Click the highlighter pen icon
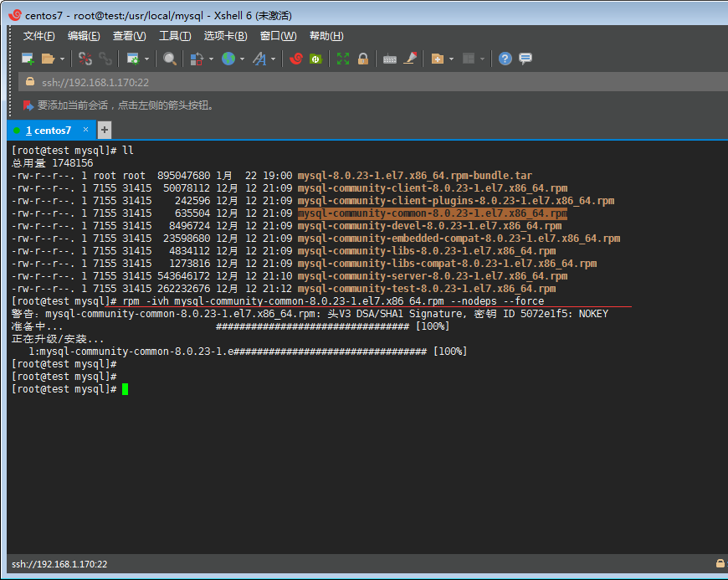Screen dimensions: 728x580 click(410, 59)
